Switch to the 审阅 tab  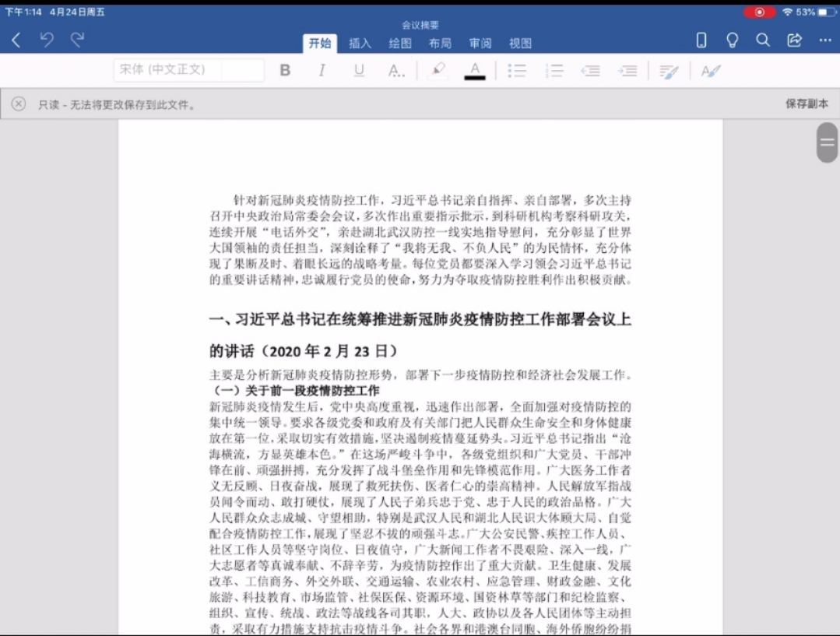pos(480,44)
